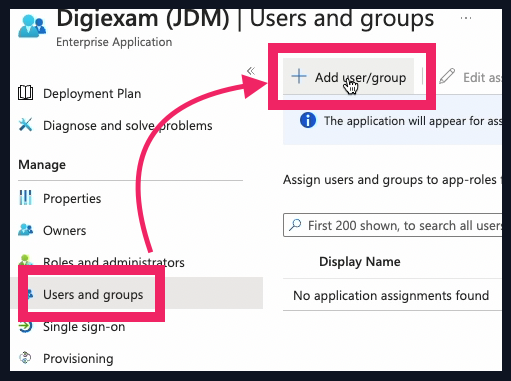Collapse the sidebar with the double chevron
The image size is (511, 381).
[x=251, y=71]
